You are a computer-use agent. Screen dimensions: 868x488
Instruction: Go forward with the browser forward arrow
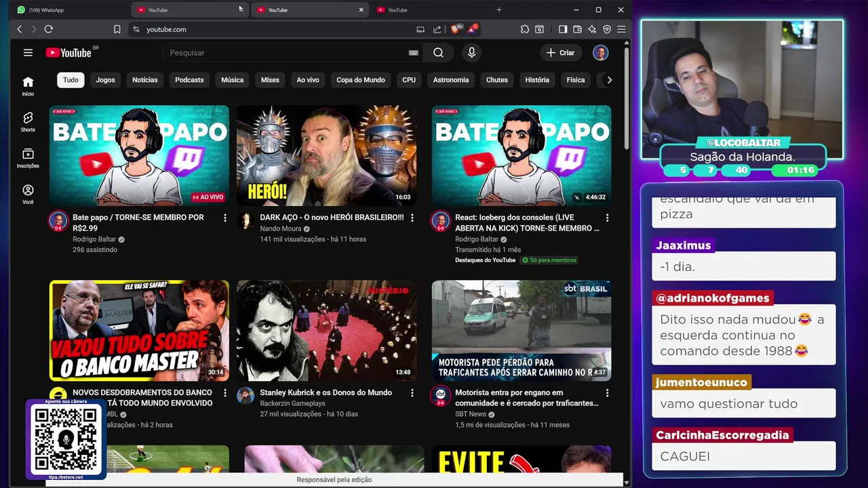(x=33, y=29)
